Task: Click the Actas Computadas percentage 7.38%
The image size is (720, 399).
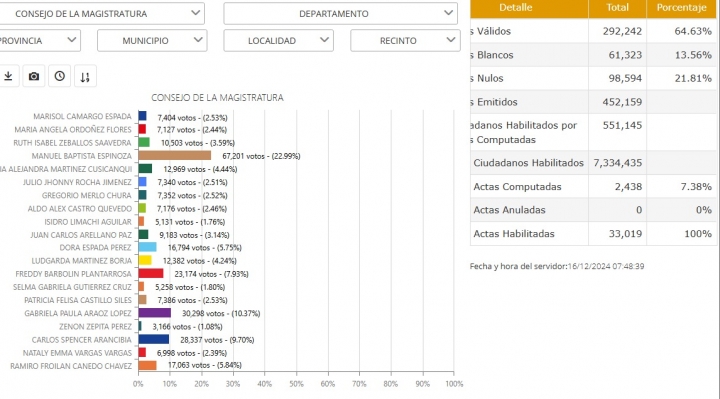Action: click(696, 186)
